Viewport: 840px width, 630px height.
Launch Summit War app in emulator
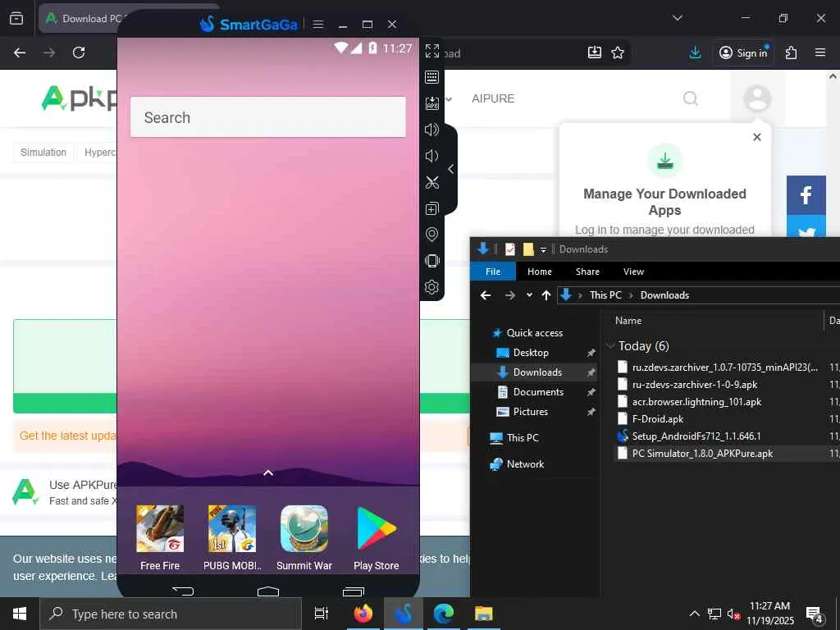[304, 537]
